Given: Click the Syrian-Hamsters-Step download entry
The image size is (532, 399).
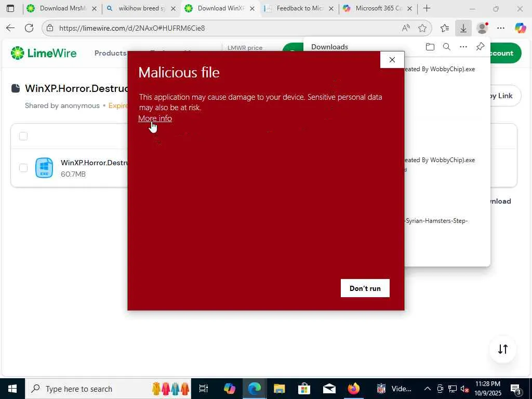Looking at the screenshot, I should 437,221.
